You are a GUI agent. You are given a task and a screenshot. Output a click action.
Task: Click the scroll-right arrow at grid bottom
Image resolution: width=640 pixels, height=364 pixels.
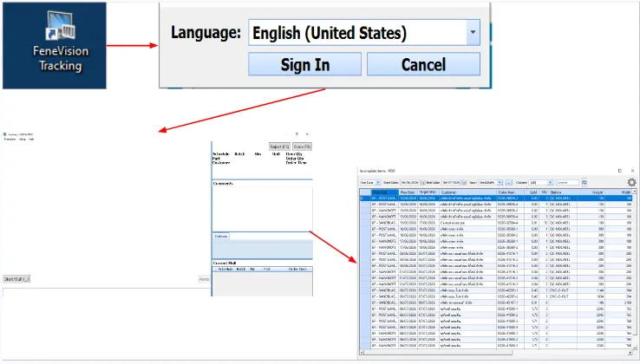[x=630, y=352]
